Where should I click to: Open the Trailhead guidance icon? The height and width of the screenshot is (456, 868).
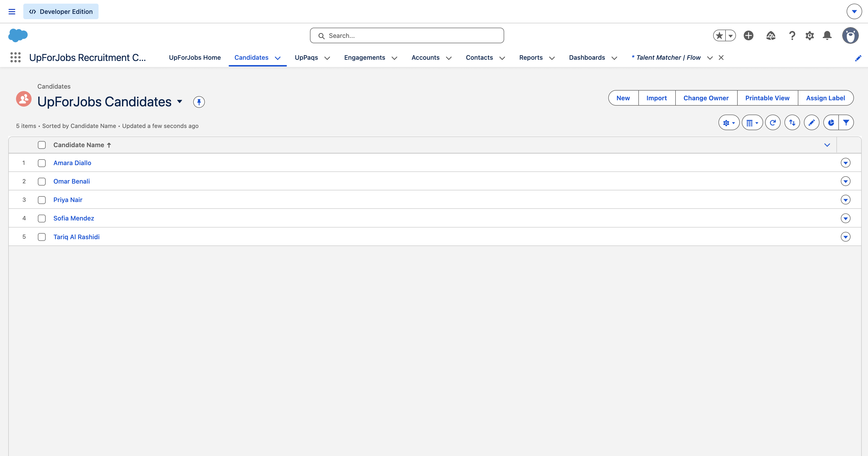[x=771, y=35]
